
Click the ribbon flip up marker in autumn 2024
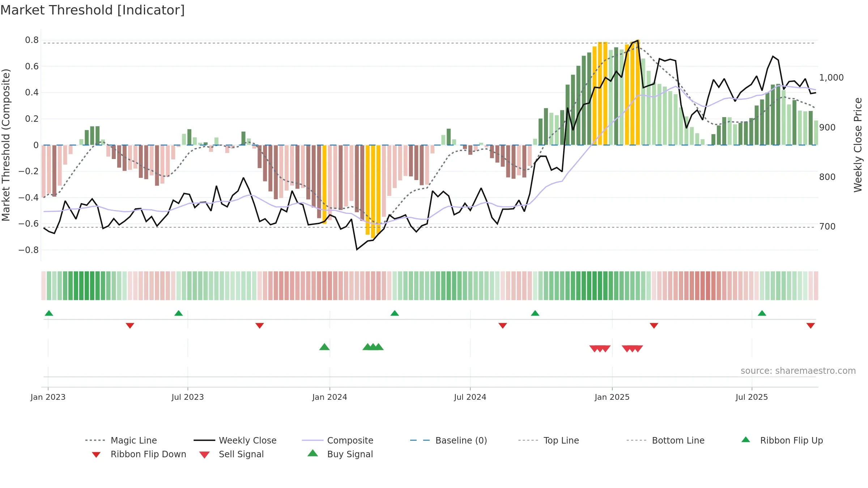pos(535,313)
